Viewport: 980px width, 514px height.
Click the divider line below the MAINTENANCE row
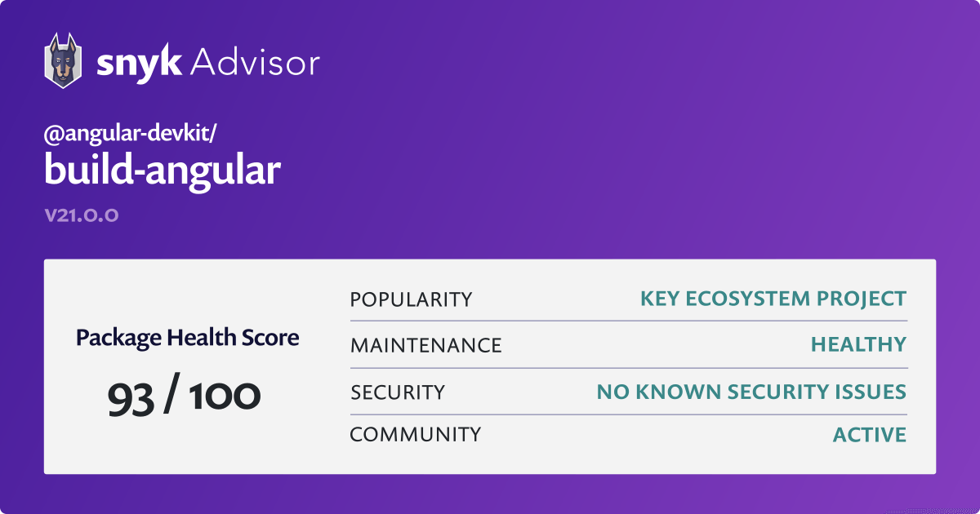click(x=628, y=368)
